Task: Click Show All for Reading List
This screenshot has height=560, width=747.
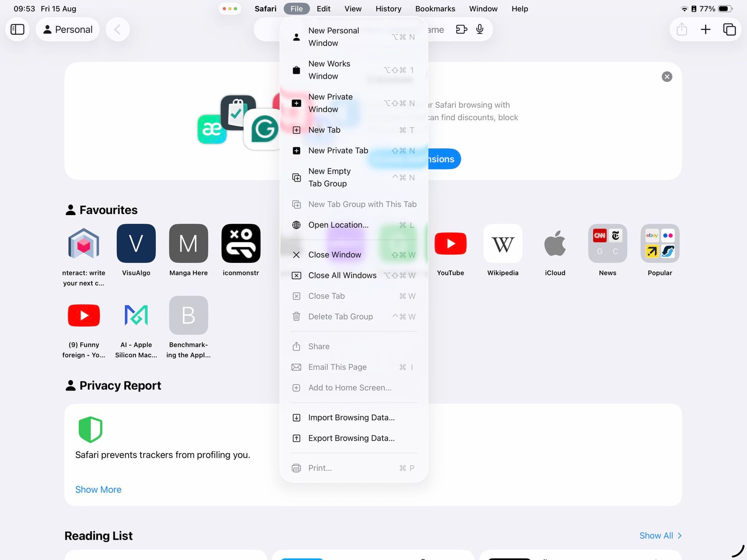Action: [660, 535]
